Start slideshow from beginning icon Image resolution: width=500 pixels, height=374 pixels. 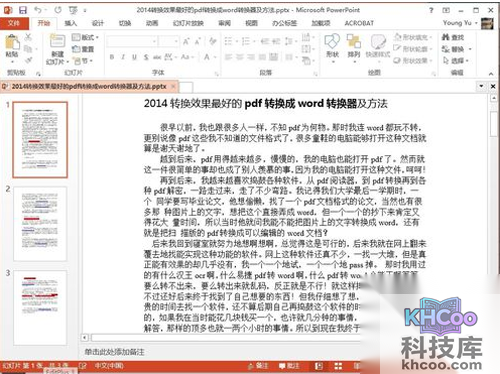(x=73, y=10)
